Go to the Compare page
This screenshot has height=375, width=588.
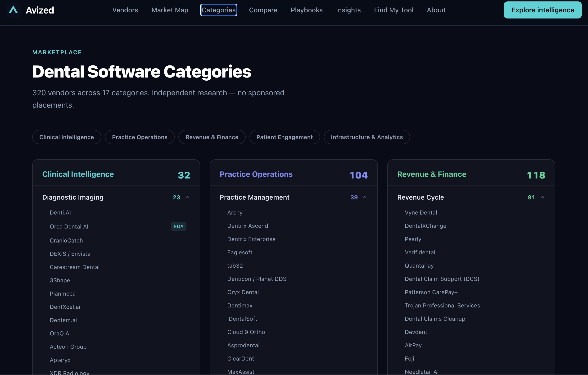pos(263,10)
